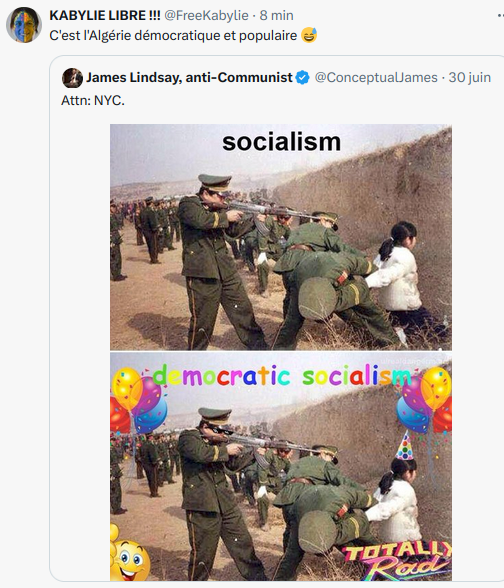Open the tweet's more options ellipsis

(500, 16)
